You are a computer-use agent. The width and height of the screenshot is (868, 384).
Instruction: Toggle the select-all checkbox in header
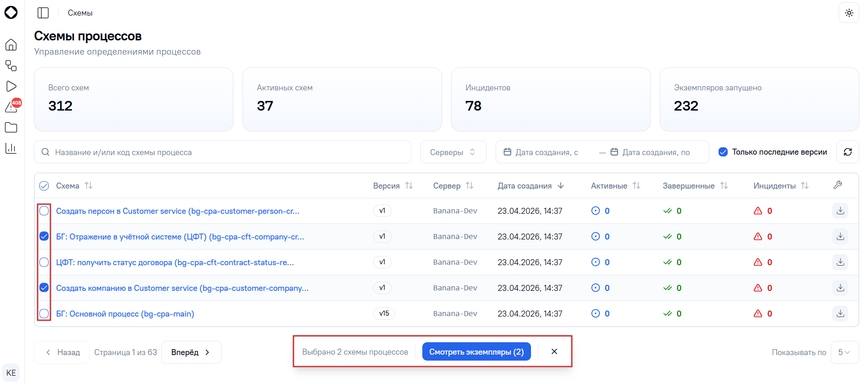(44, 186)
